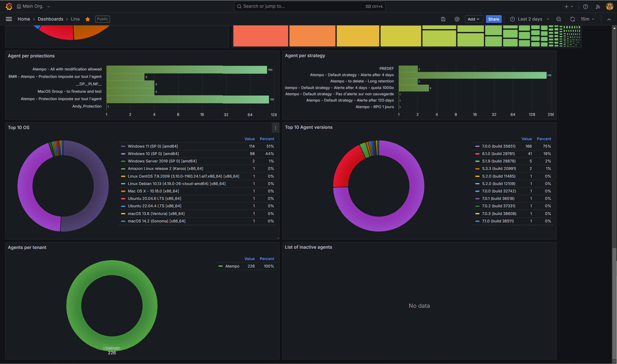Open the hamburger navigation menu
Image resolution: width=617 pixels, height=364 pixels.
pyautogui.click(x=9, y=19)
